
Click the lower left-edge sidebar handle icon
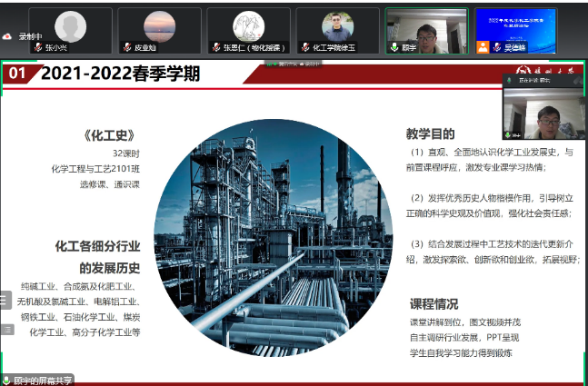pos(5,330)
